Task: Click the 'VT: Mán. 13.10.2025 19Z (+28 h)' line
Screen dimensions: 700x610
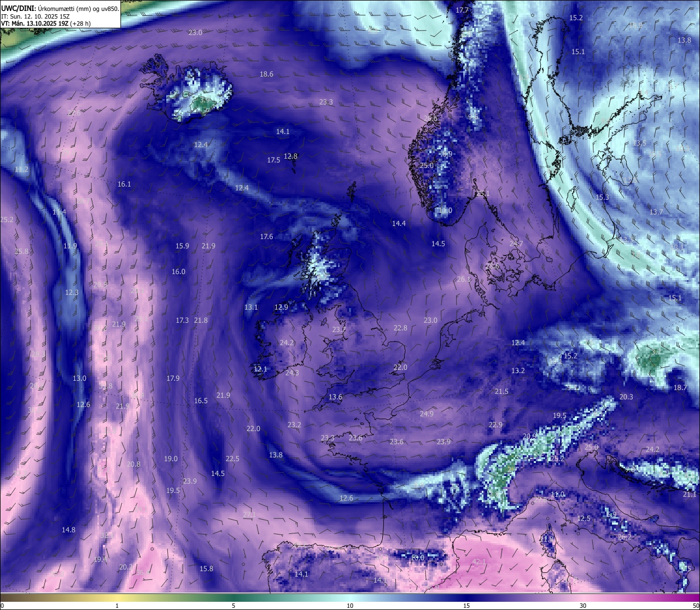Action: coord(45,24)
